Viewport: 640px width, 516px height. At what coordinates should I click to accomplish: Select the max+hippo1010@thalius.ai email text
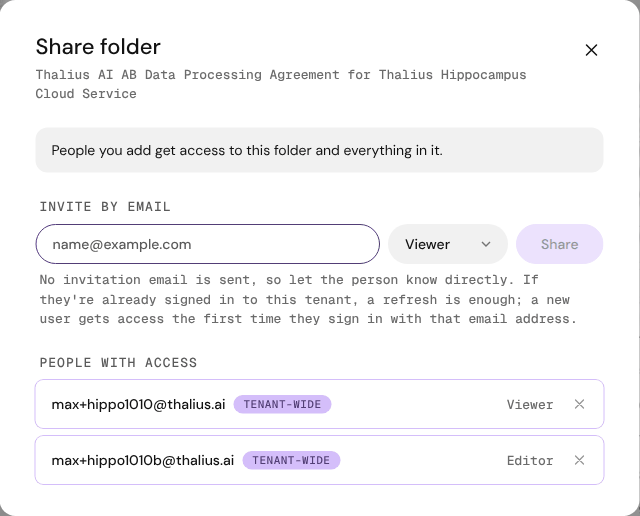[138, 404]
